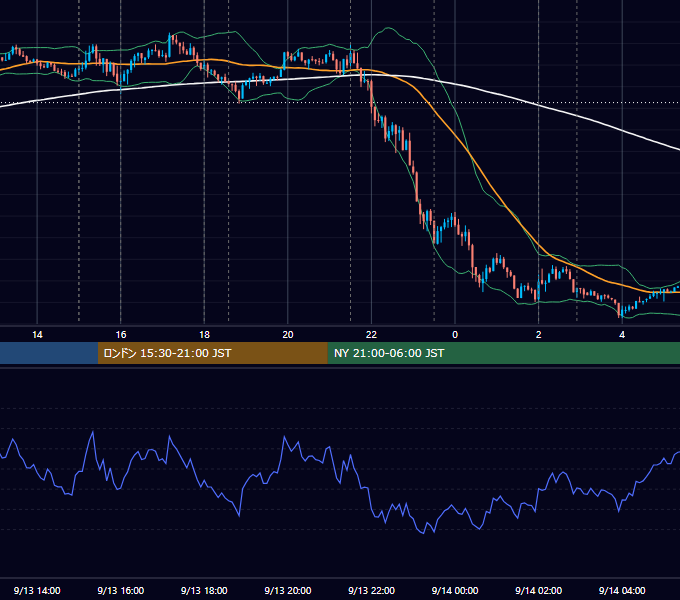Click the 9/14 00:00 date label
680x600 pixels.
pos(455,590)
